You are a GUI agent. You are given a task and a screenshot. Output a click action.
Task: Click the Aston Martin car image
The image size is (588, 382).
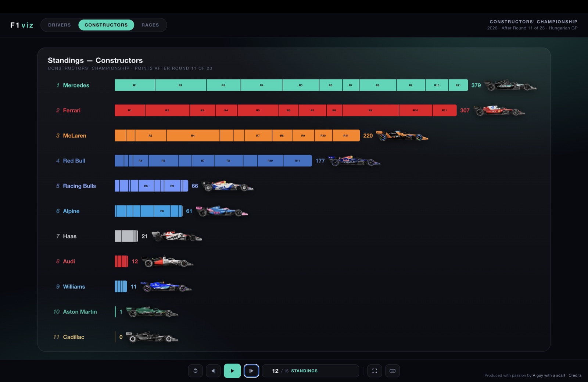pos(152,312)
